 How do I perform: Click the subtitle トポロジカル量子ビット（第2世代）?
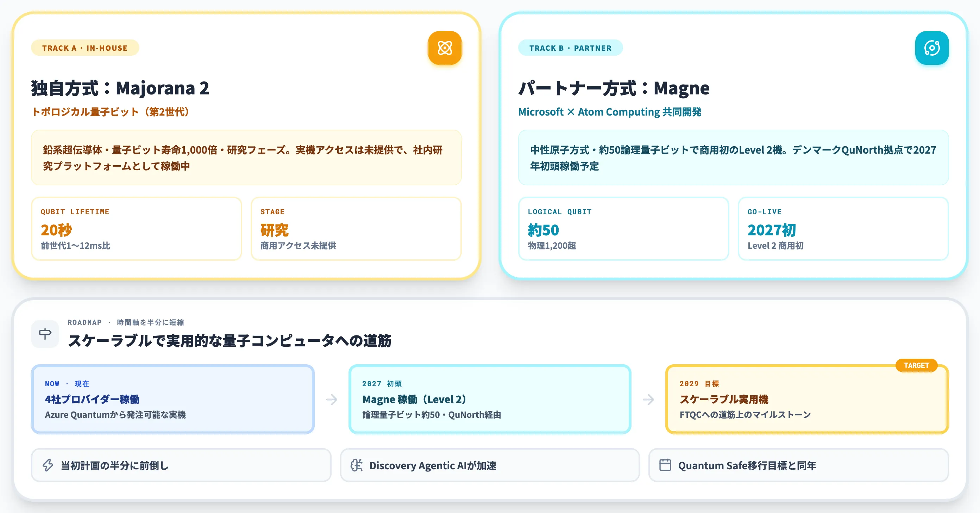coord(111,112)
